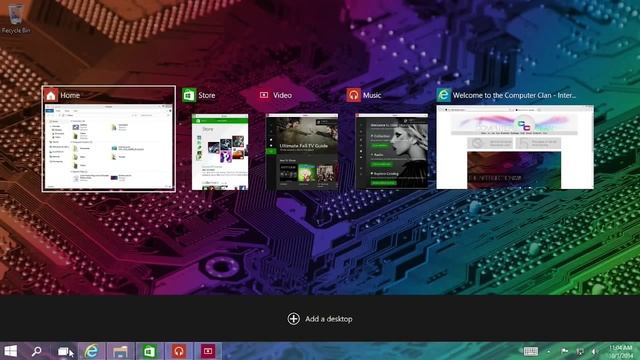Select the Video app window thumbnail
The image size is (640, 360).
point(302,151)
